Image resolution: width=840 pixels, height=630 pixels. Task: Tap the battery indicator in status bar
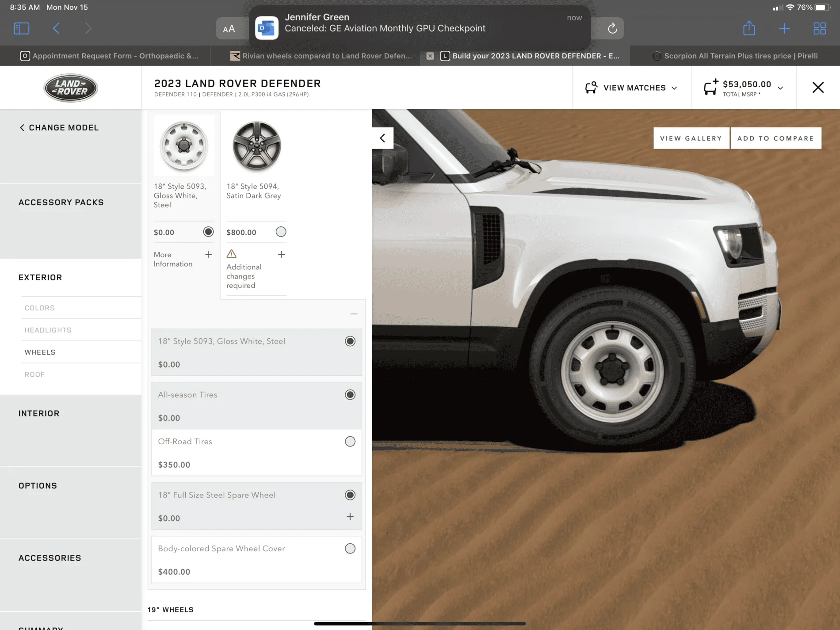(823, 8)
